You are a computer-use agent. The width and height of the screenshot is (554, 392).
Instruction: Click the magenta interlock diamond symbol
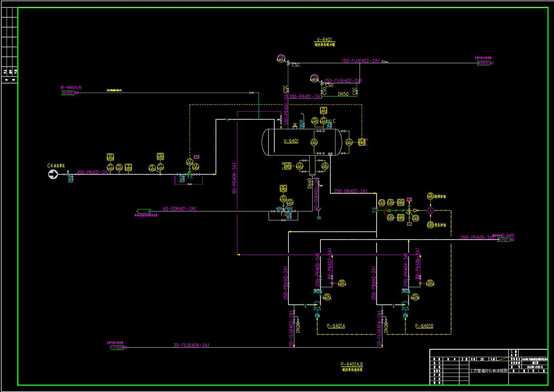click(431, 211)
